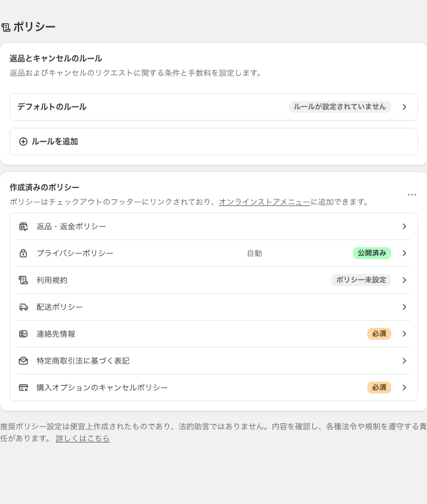Click the ポリシー未設定 badge on 利用規約
The image size is (427, 504).
361,280
